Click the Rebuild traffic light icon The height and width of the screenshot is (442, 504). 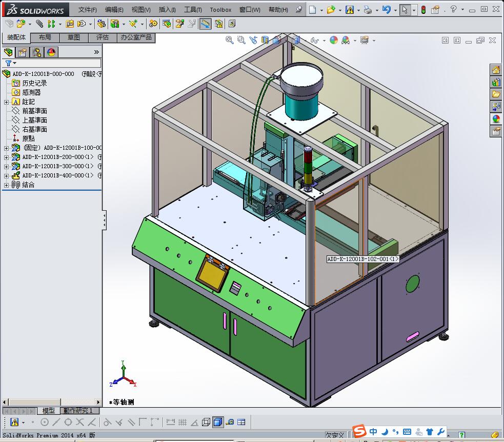(423, 10)
